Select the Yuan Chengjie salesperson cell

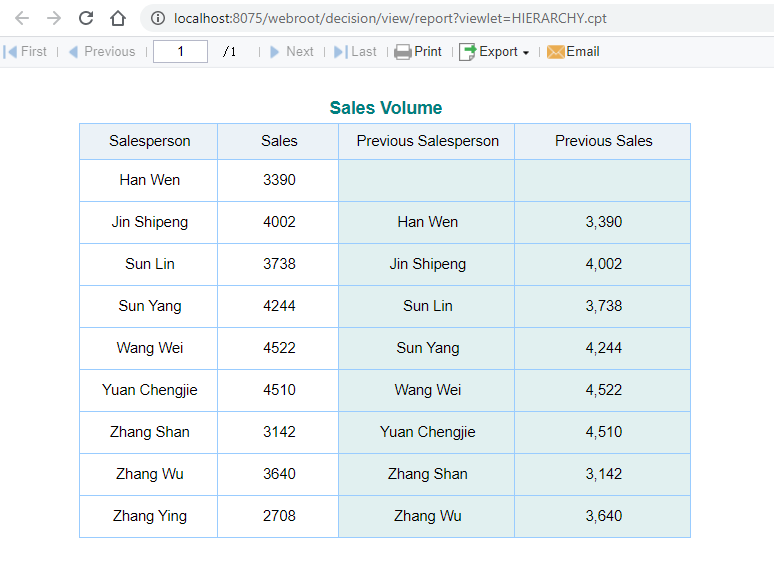[149, 390]
